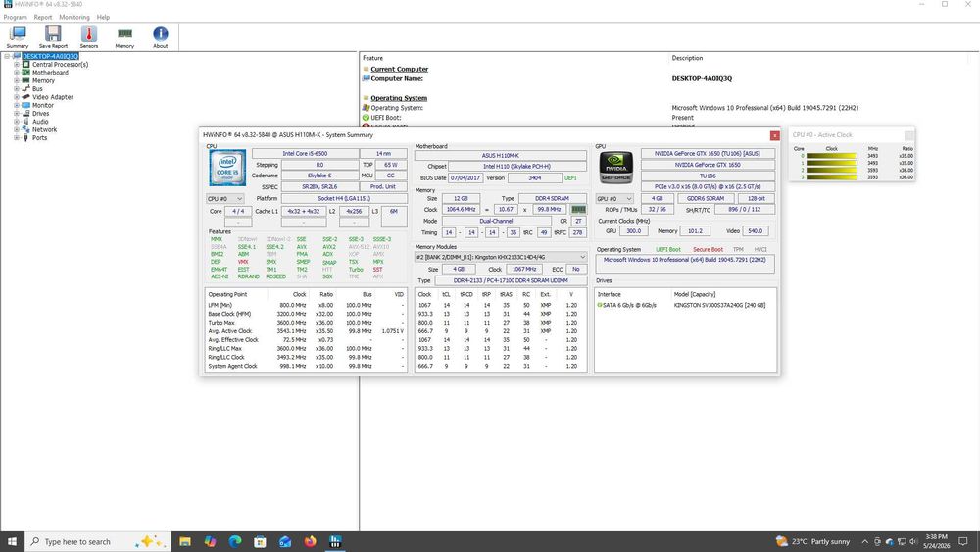Click NVIDIA GeForce GTX 1650 (TU106) [ASUS] field
This screenshot has width=980, height=552.
tap(708, 153)
